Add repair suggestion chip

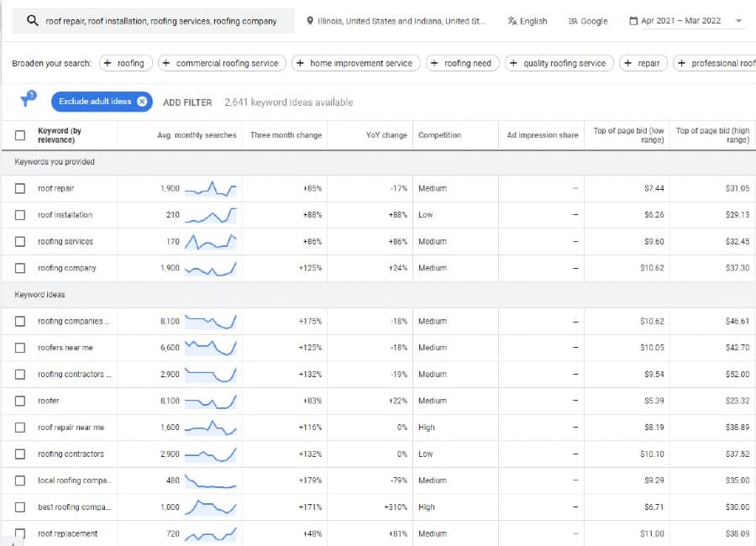pyautogui.click(x=643, y=63)
